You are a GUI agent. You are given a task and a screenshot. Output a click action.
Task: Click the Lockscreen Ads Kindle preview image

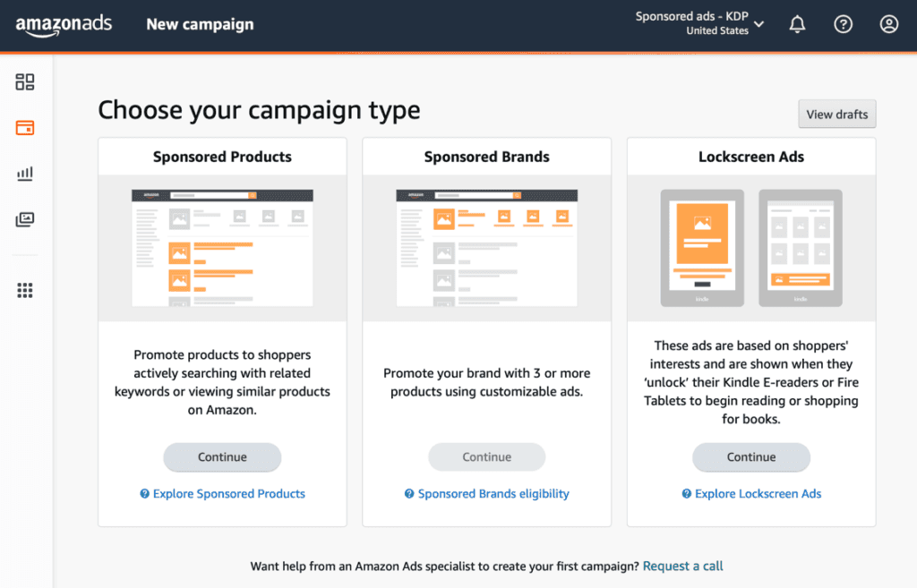tap(751, 248)
